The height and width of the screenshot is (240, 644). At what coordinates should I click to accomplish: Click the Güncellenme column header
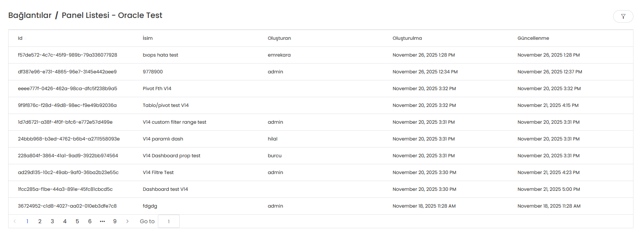533,38
